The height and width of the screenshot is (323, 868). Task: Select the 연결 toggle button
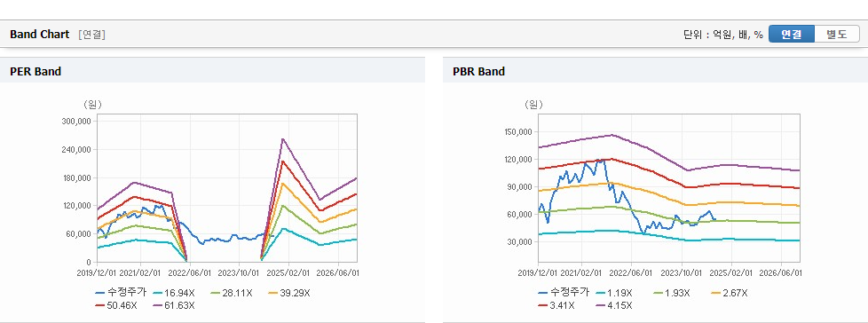[792, 35]
